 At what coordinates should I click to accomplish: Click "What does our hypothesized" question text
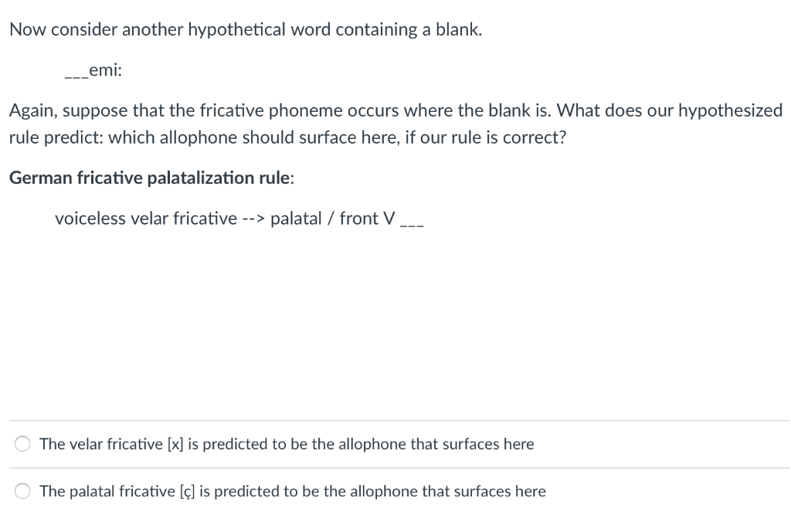(x=670, y=110)
